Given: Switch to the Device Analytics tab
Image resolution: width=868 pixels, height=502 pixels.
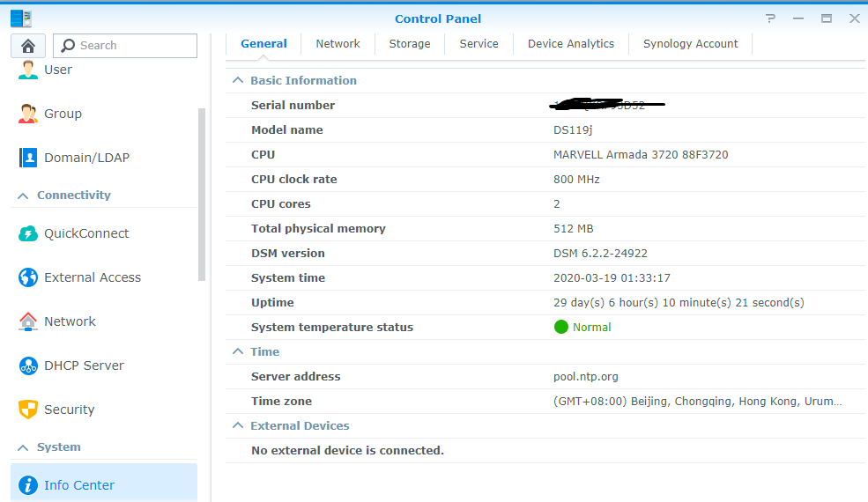Looking at the screenshot, I should (x=571, y=44).
